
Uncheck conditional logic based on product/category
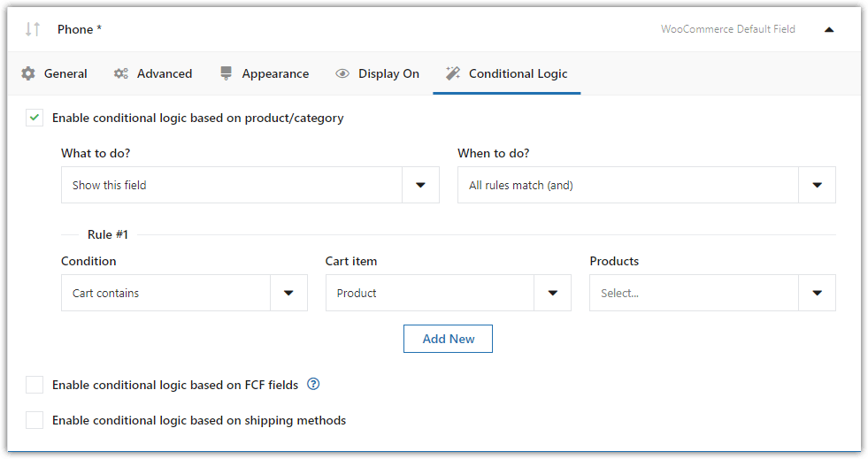click(x=35, y=118)
